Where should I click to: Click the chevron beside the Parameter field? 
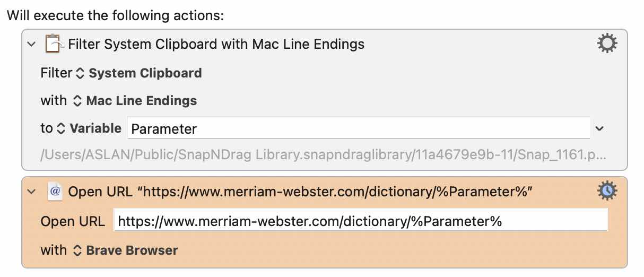click(x=600, y=128)
